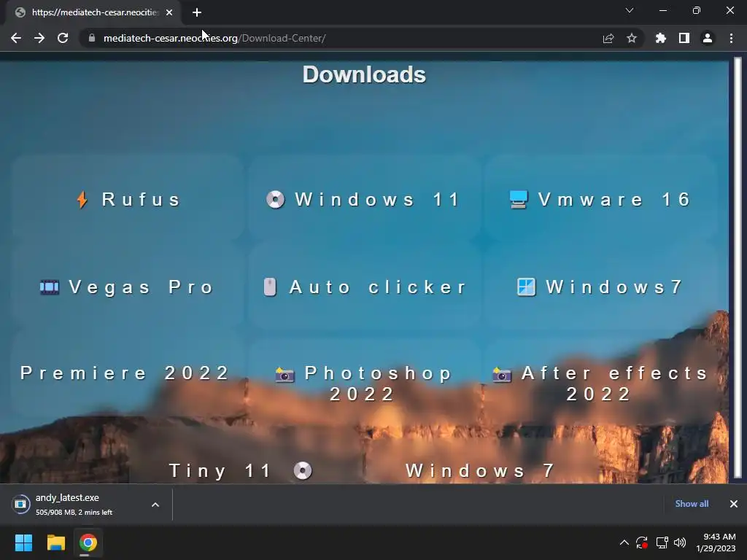This screenshot has height=560, width=747.
Task: Go back to the previous page
Action: click(x=16, y=38)
